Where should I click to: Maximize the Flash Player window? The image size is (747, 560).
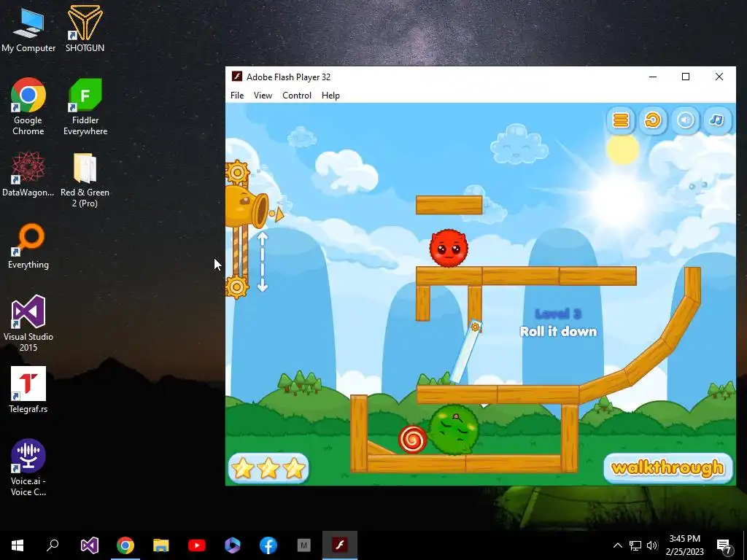click(686, 77)
